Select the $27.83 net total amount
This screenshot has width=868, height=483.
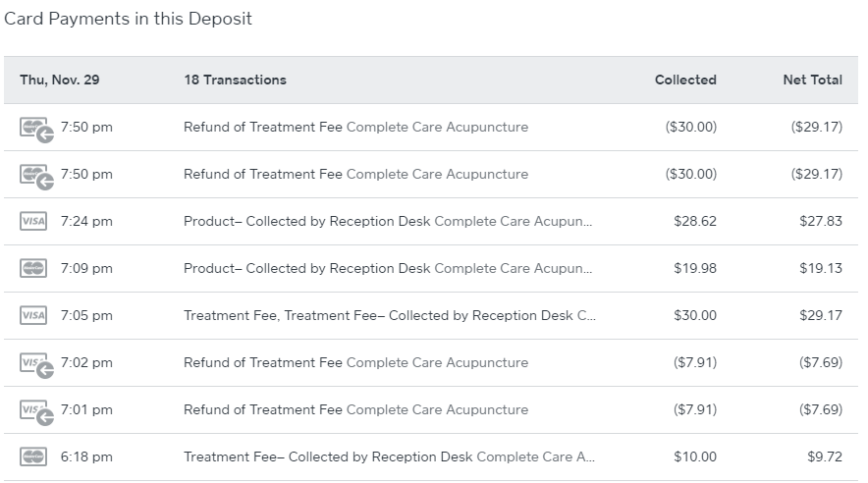[821, 222]
